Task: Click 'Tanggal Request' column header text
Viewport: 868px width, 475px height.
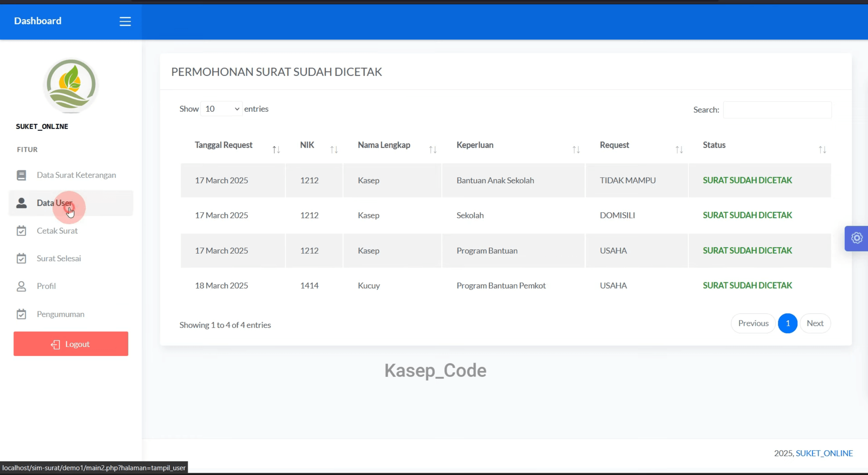Action: (223, 145)
